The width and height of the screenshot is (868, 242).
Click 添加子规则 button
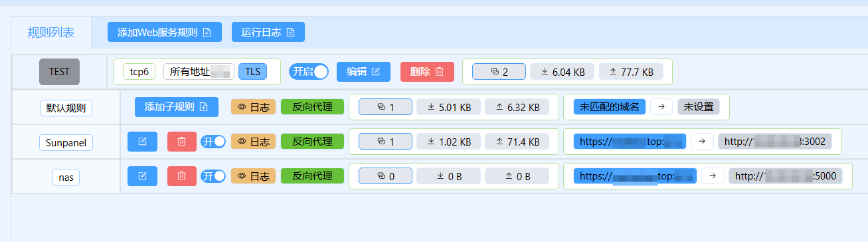click(x=176, y=107)
